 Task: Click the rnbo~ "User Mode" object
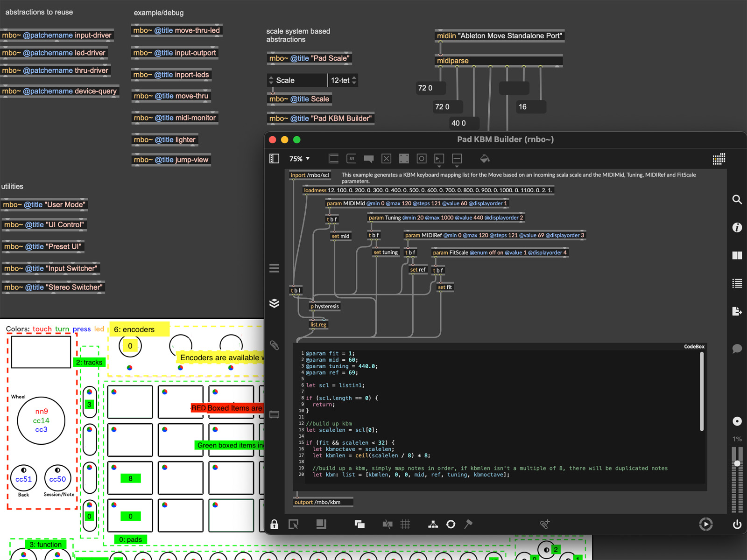(x=44, y=204)
